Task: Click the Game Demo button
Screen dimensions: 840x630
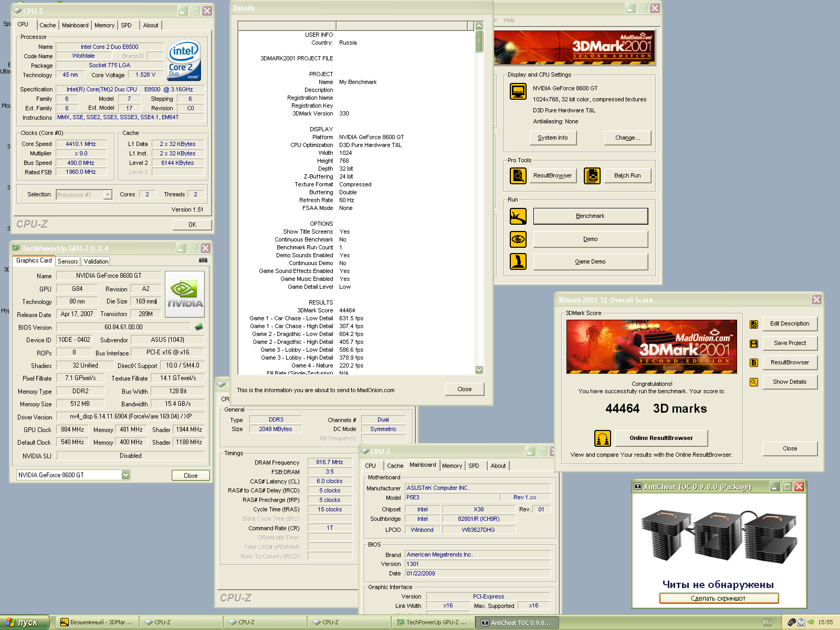Action: click(591, 261)
